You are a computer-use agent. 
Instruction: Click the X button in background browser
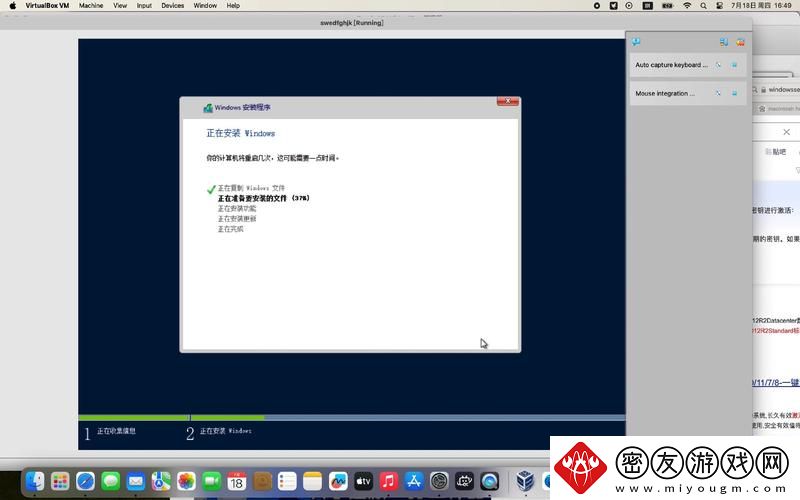pos(787,132)
